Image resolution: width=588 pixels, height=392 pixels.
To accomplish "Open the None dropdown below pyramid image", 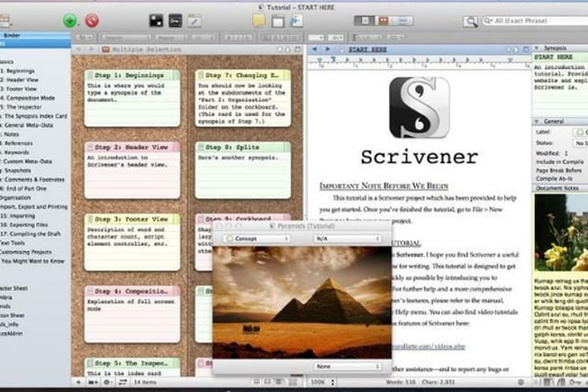I will click(x=347, y=366).
